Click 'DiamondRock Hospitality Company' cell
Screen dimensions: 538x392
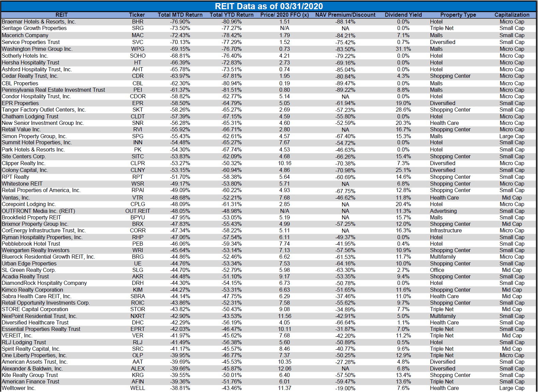(44, 283)
